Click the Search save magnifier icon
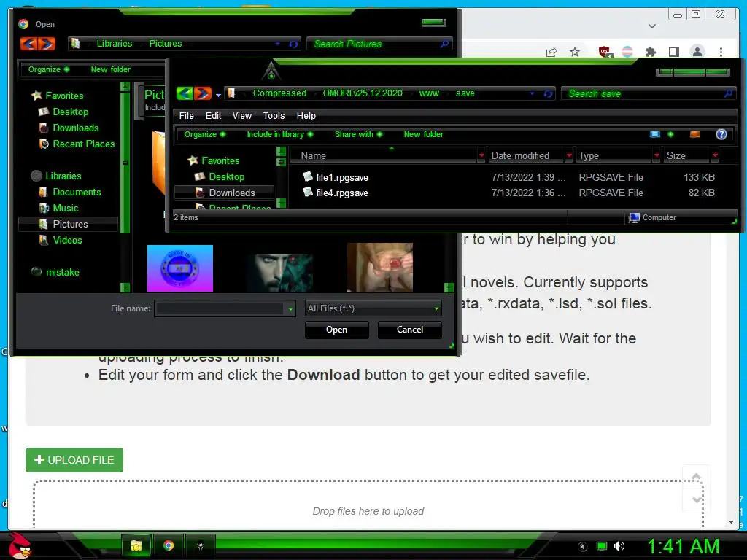747x560 pixels. [x=728, y=93]
